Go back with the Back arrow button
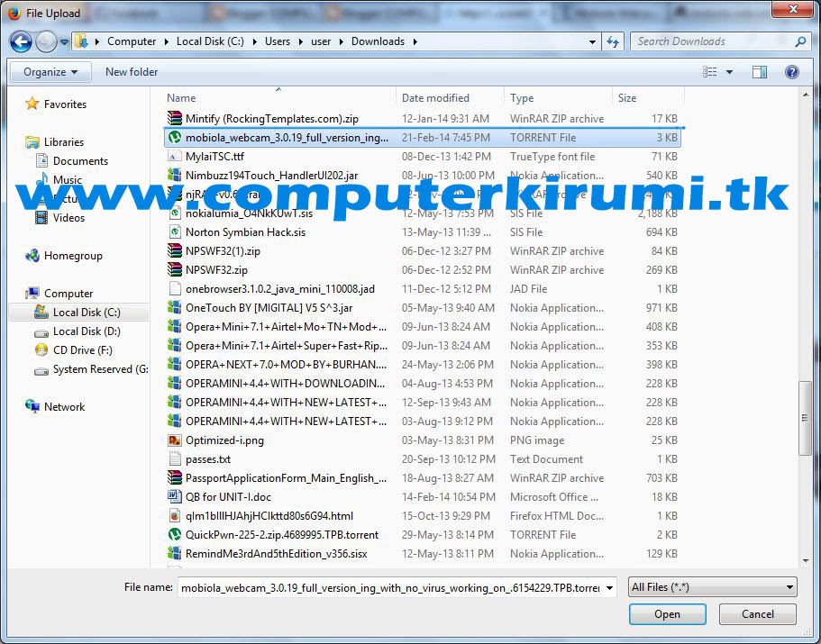821x644 pixels. (x=21, y=41)
